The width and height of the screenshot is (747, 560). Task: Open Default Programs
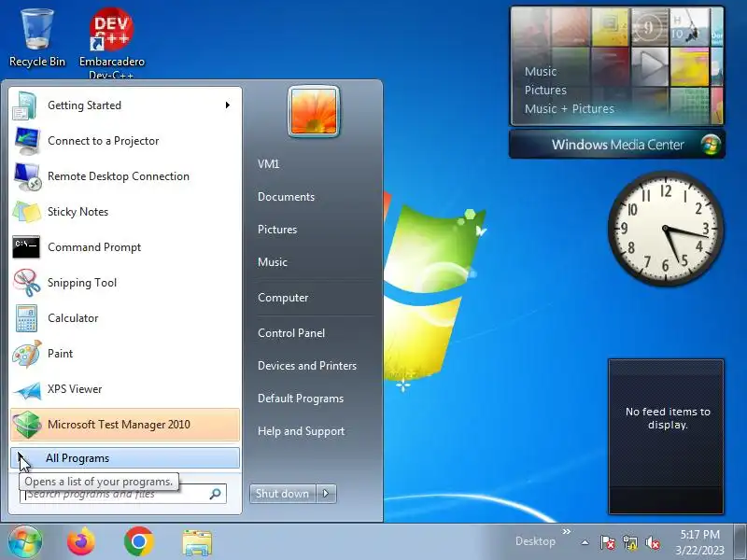click(x=300, y=399)
